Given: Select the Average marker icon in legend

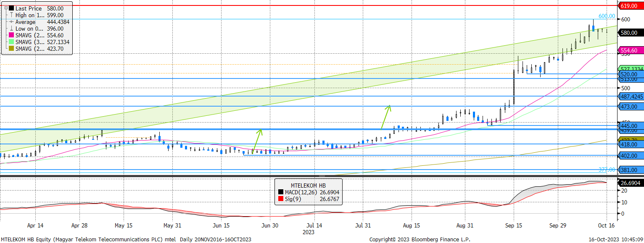Looking at the screenshot, I should click(11, 22).
